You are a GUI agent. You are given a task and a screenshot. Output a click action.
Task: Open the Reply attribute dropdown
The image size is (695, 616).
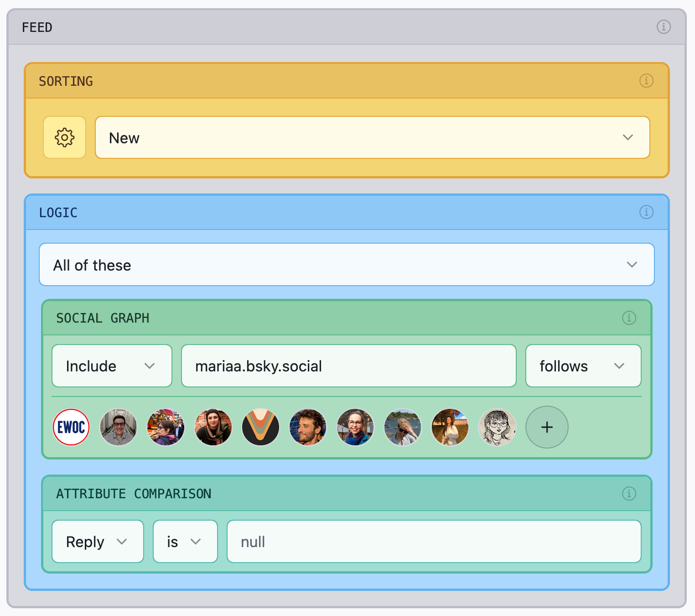click(x=98, y=542)
